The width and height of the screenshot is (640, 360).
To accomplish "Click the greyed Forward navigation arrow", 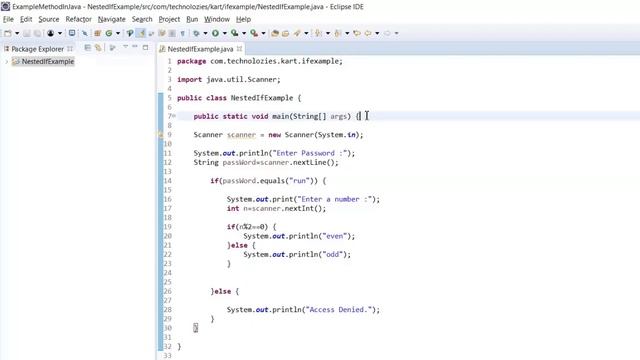I will [x=387, y=33].
